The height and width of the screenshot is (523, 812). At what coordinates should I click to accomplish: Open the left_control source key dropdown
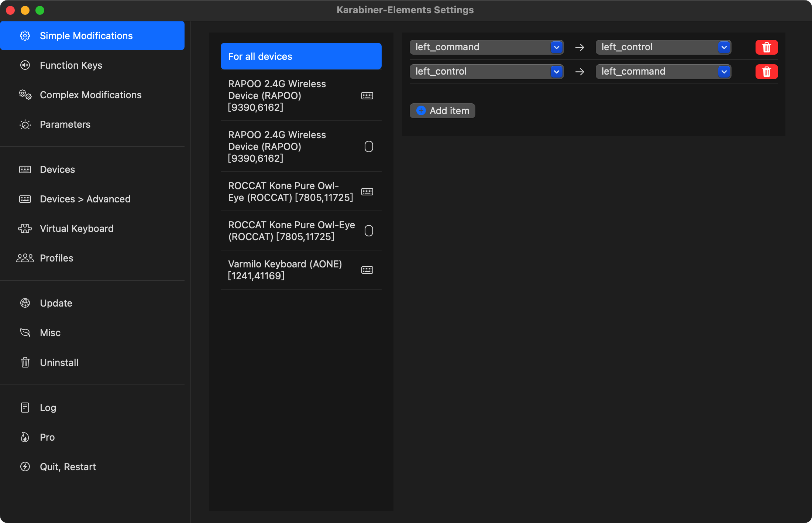click(x=486, y=72)
